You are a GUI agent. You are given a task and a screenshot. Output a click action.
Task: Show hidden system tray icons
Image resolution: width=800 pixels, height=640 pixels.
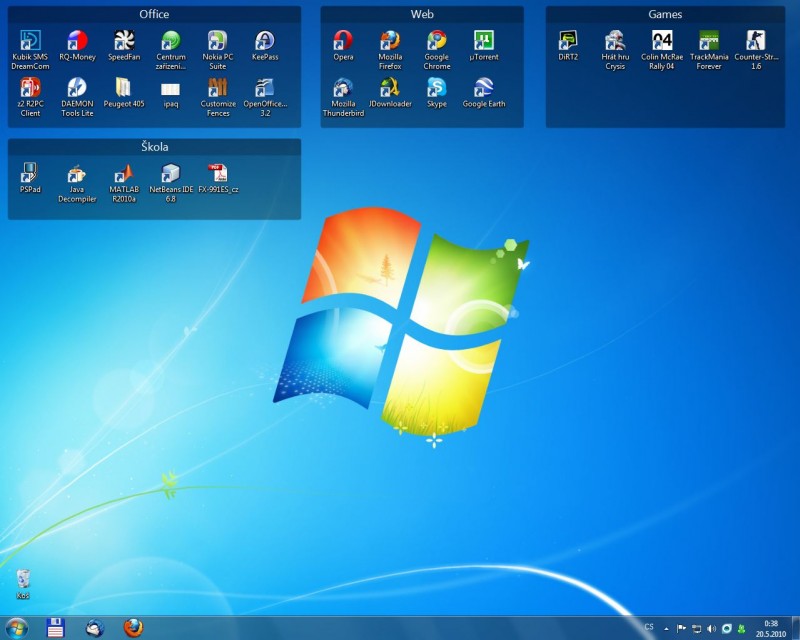666,628
